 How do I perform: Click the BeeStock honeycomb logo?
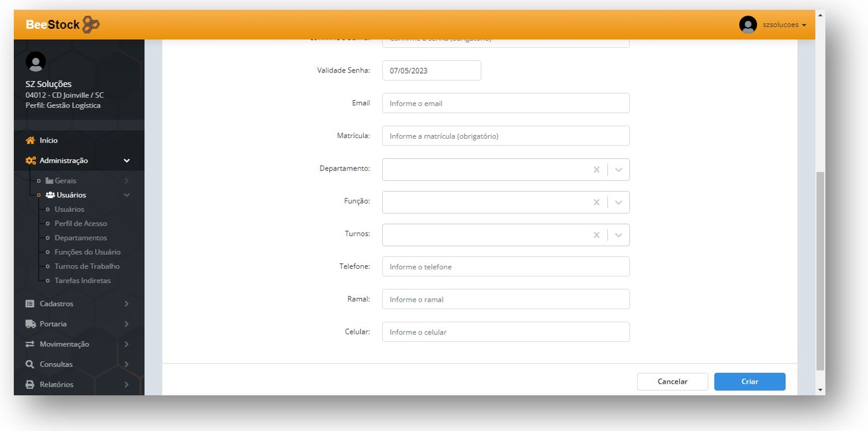pyautogui.click(x=91, y=25)
